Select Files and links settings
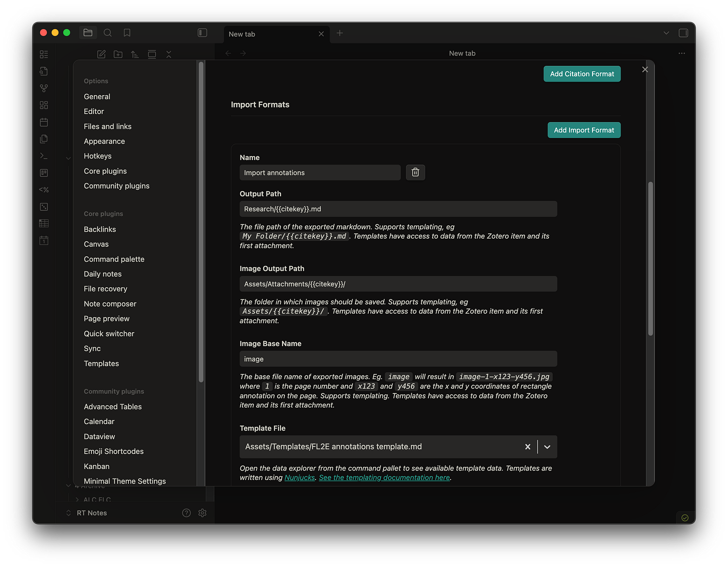Image resolution: width=728 pixels, height=567 pixels. [x=107, y=126]
